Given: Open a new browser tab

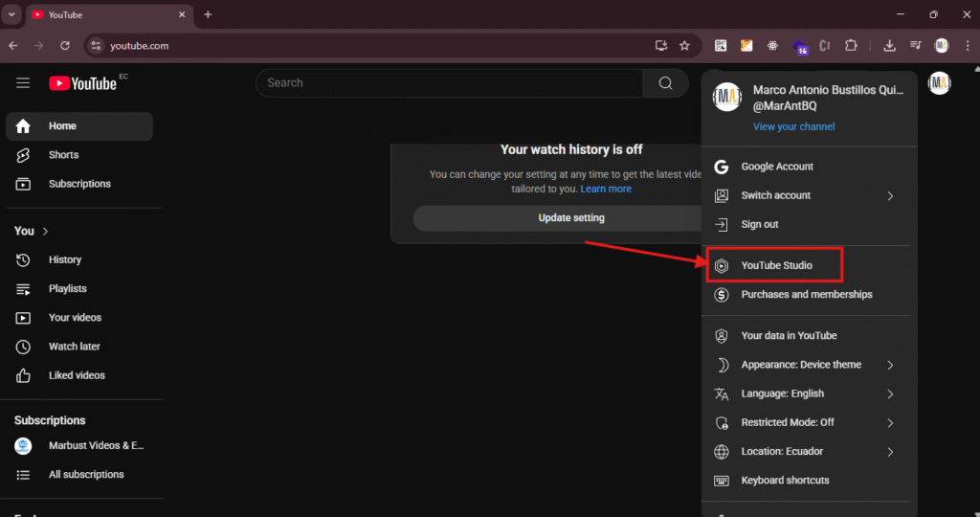Looking at the screenshot, I should coord(208,14).
